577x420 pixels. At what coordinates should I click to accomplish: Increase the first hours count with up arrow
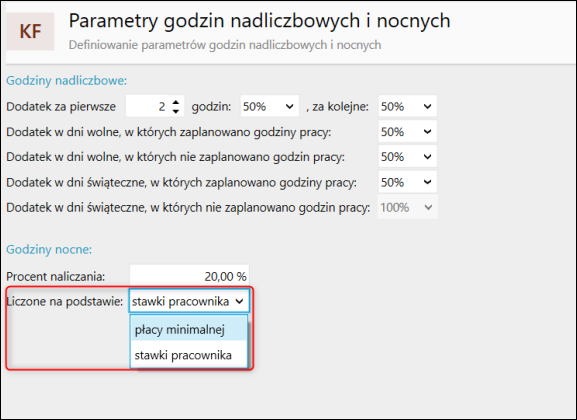(176, 103)
